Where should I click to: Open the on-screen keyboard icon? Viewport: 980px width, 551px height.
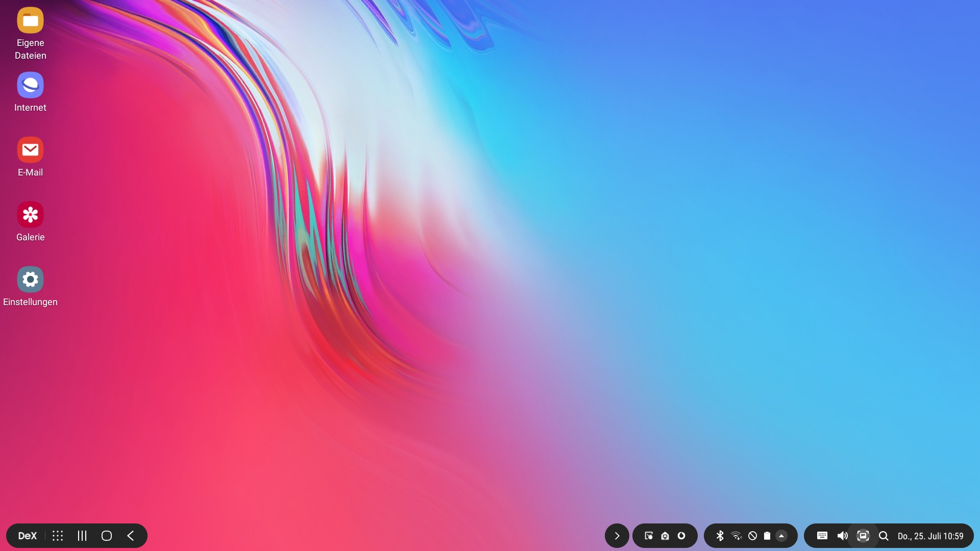822,536
